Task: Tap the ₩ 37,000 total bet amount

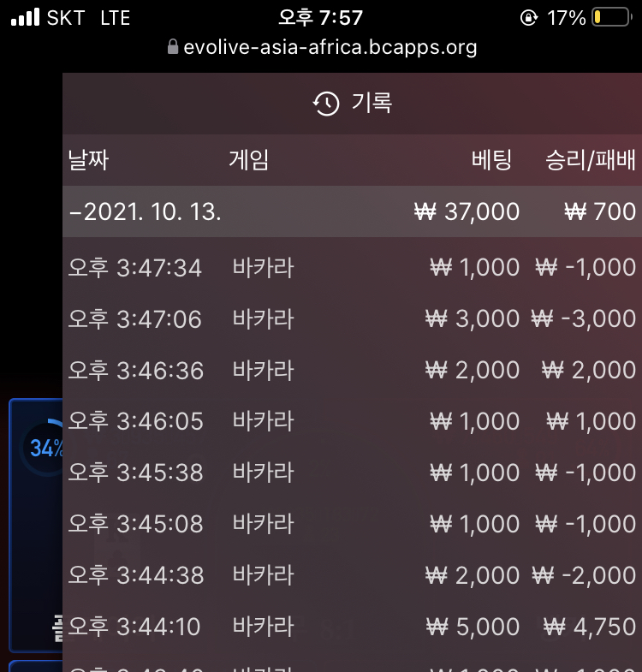Action: coord(467,211)
